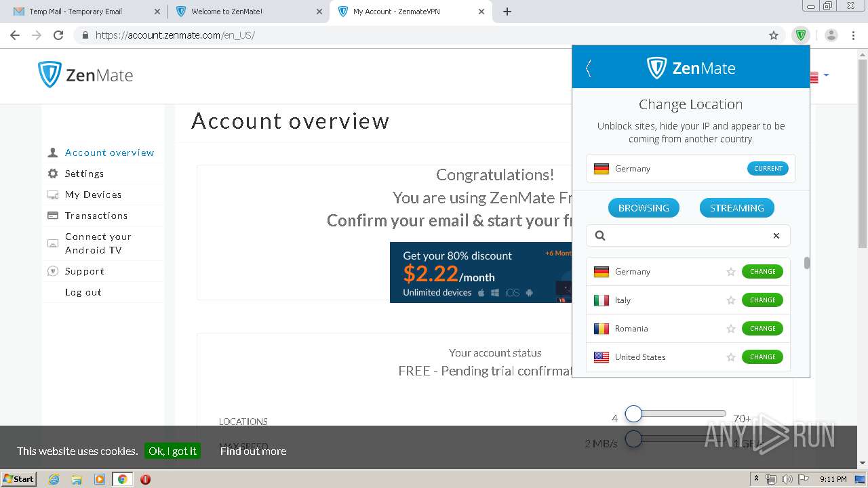Clear the location search with X icon
The height and width of the screenshot is (488, 868).
coord(776,236)
